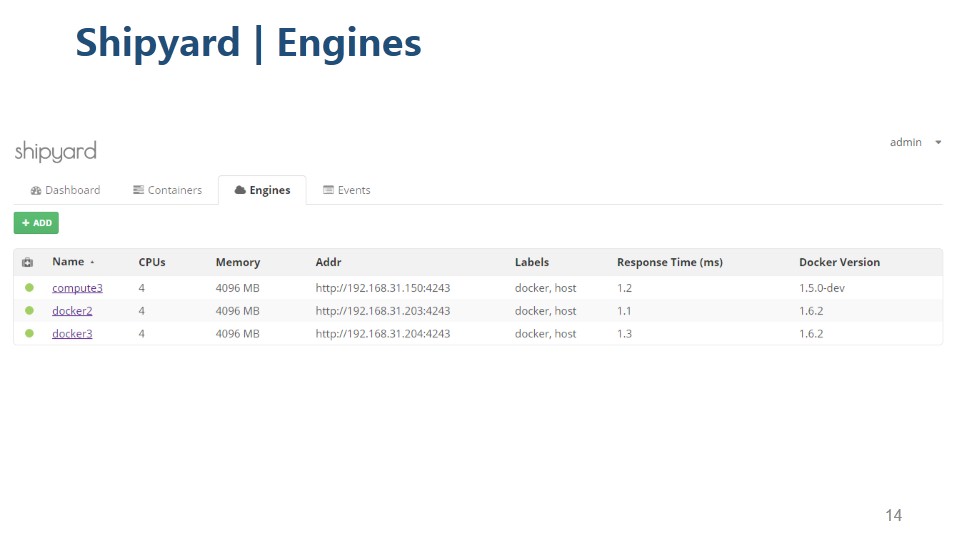
Task: Click the health kit icon in table header
Action: point(28,262)
